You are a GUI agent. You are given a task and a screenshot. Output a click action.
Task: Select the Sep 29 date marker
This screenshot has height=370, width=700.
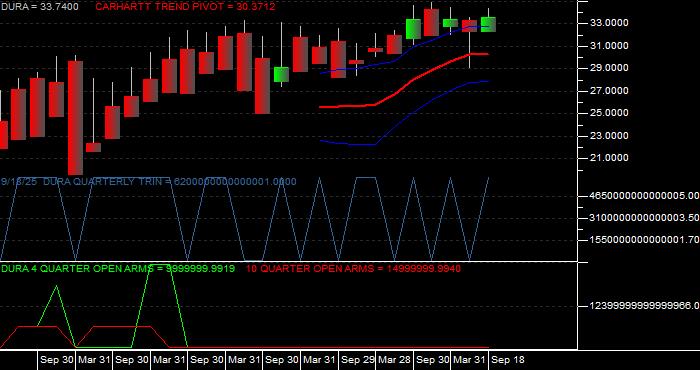click(357, 360)
